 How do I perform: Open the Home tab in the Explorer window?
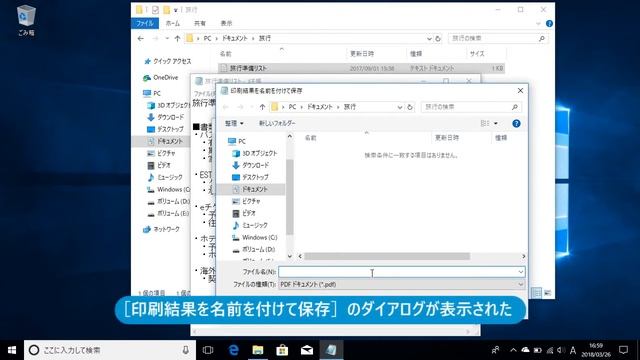(173, 24)
